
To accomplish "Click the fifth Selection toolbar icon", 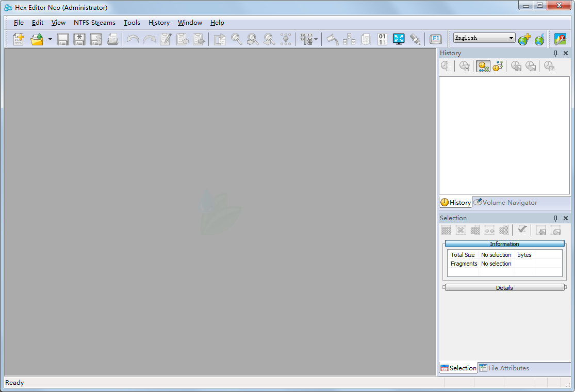I will (504, 230).
